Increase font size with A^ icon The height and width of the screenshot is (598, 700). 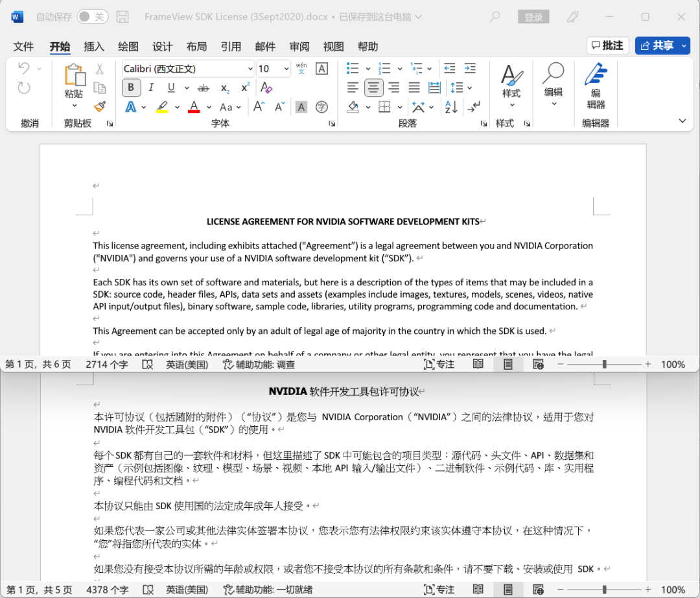coord(259,107)
